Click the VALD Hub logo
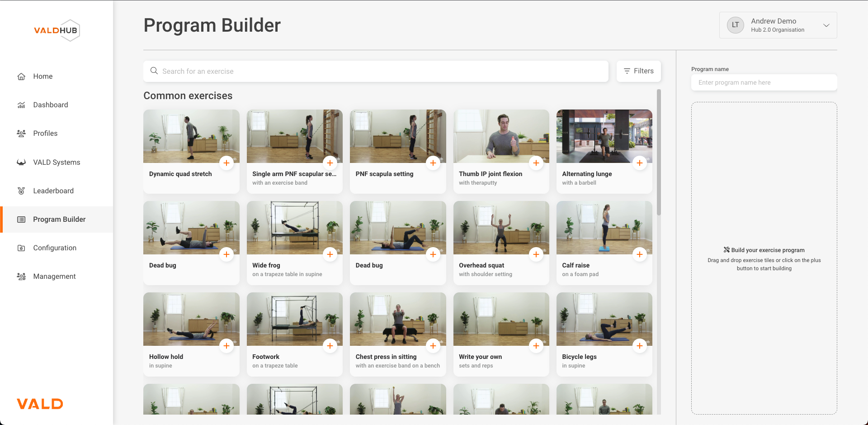This screenshot has height=425, width=868. click(x=57, y=30)
